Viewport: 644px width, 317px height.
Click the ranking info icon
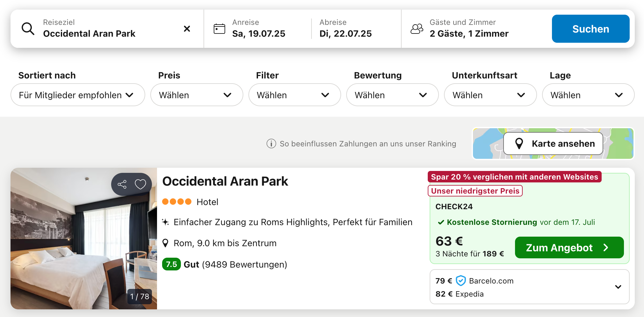coord(271,144)
